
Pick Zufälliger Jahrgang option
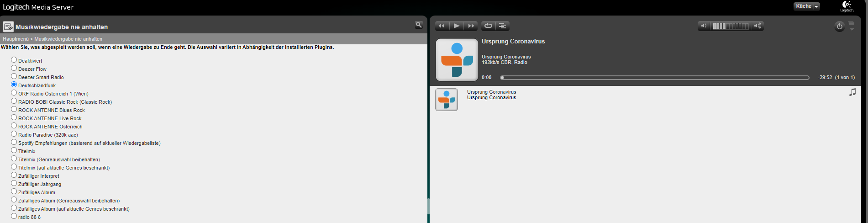coord(14,183)
